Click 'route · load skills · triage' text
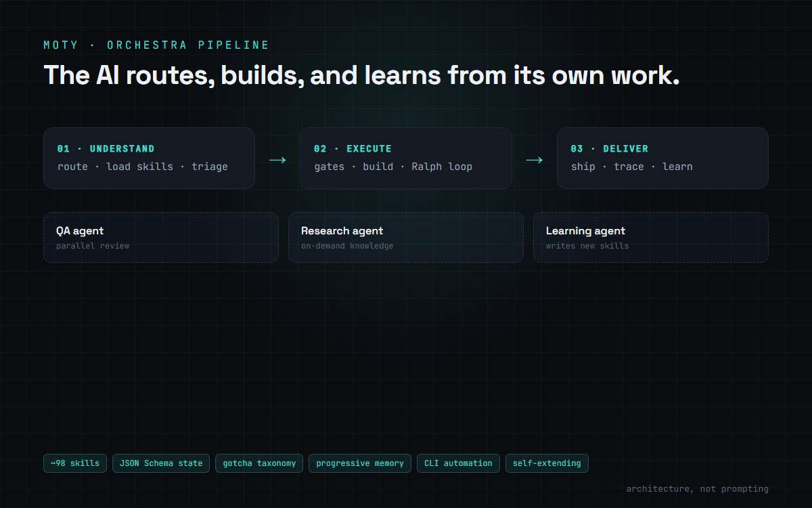This screenshot has height=508, width=812. tap(143, 167)
